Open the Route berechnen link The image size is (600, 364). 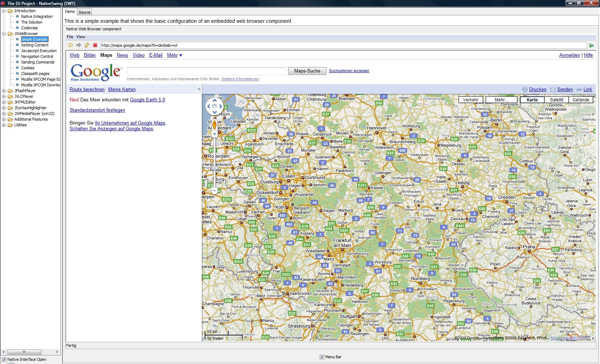tap(87, 90)
